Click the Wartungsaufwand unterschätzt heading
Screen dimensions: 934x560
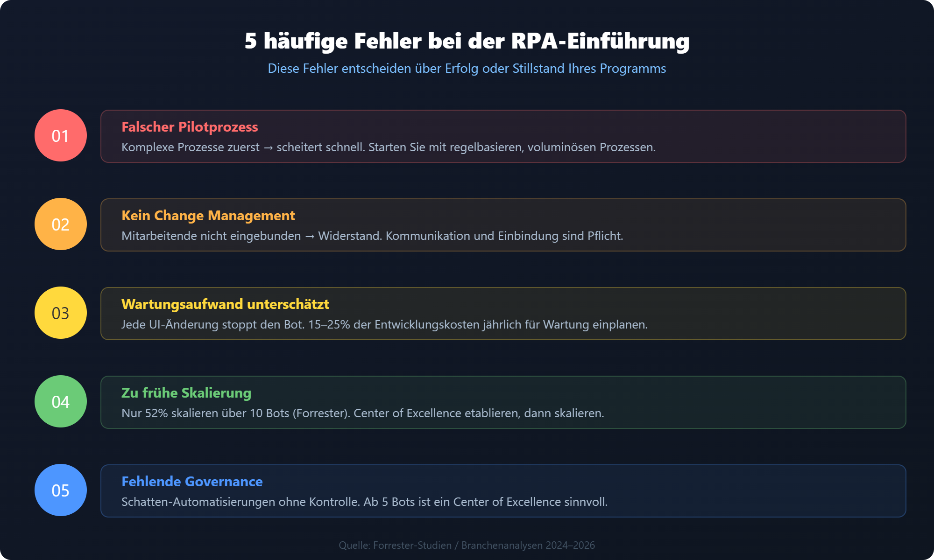(x=225, y=304)
